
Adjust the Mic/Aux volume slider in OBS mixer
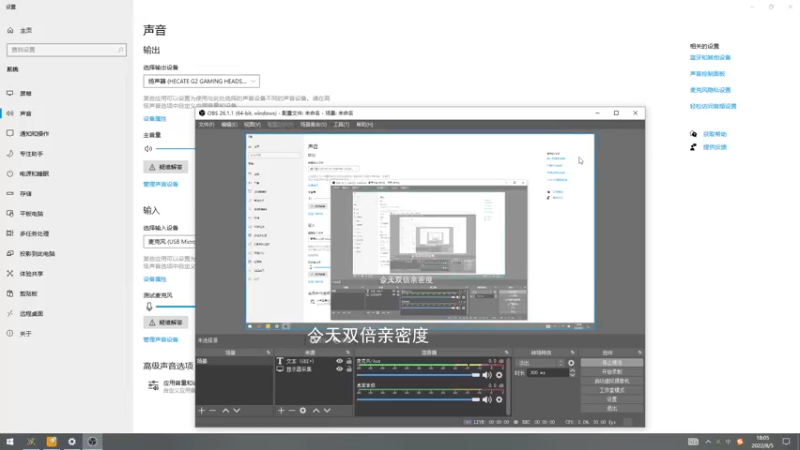418,375
